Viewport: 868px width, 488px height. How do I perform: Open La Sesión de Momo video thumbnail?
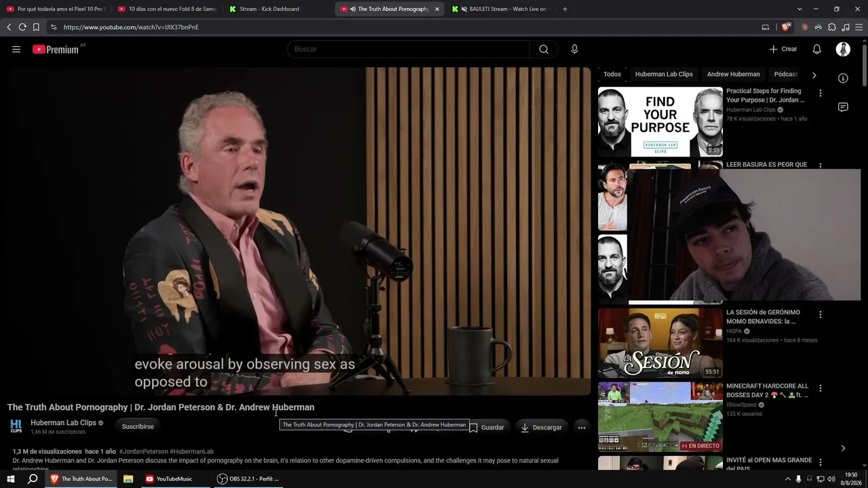coord(660,344)
